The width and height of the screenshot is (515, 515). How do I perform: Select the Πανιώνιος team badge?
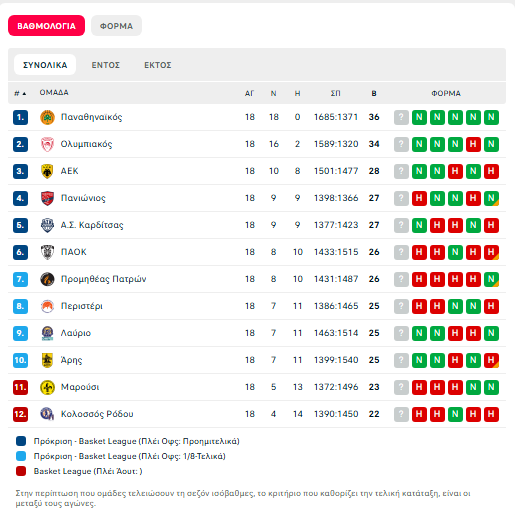(47, 198)
